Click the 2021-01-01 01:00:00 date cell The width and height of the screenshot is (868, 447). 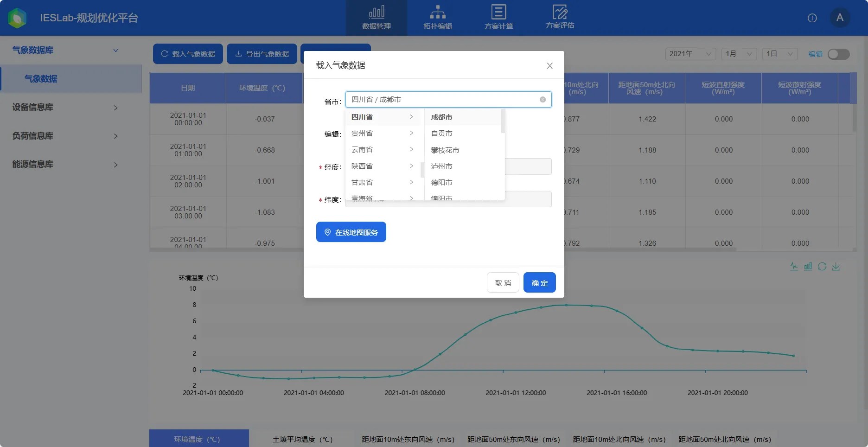[x=188, y=150]
